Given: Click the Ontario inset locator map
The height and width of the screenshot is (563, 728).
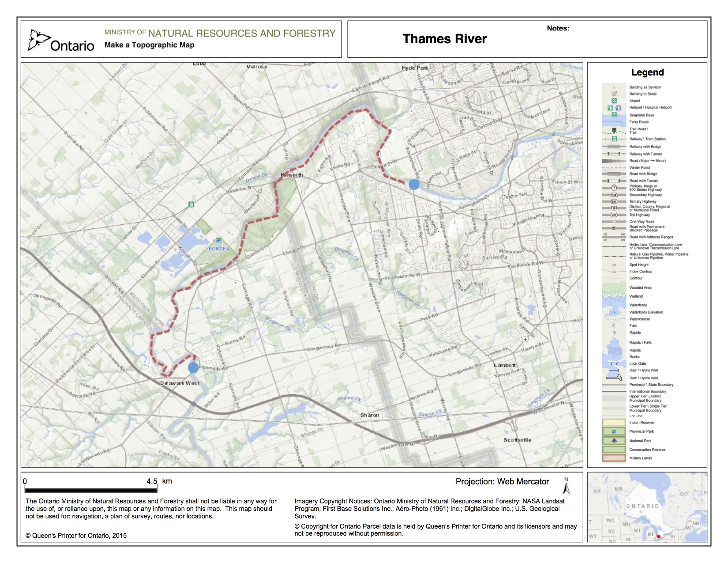Looking at the screenshot, I should (647, 507).
